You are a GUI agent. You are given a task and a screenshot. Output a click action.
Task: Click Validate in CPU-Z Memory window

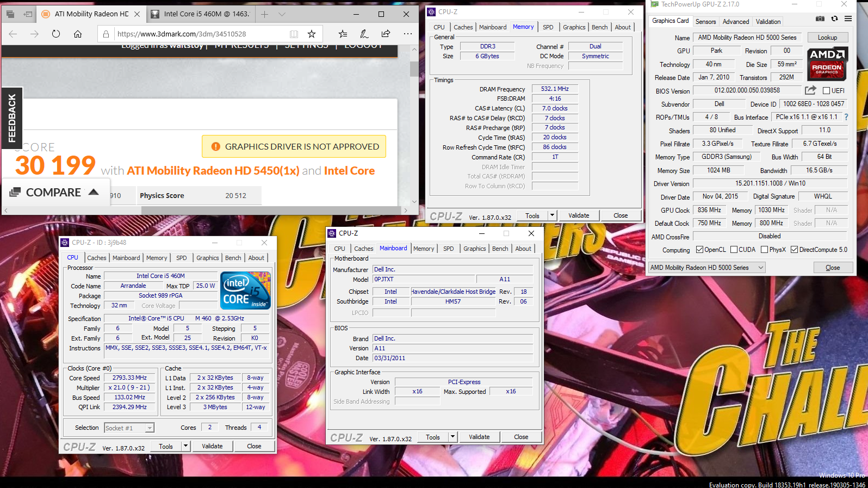[x=579, y=215]
